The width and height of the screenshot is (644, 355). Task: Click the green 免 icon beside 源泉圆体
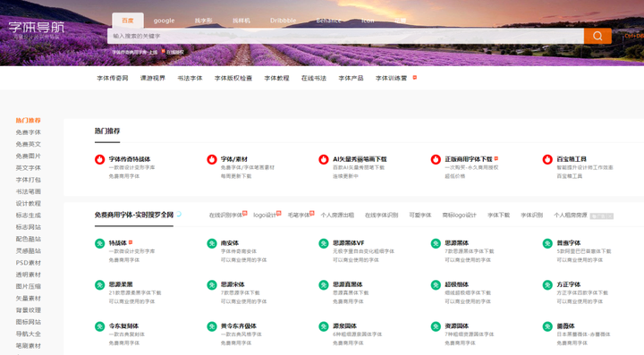324,326
